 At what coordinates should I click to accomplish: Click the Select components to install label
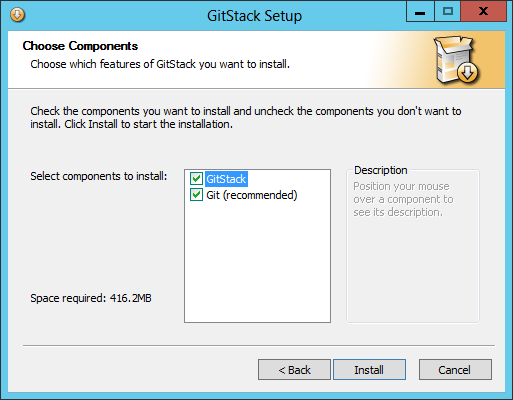click(x=99, y=176)
